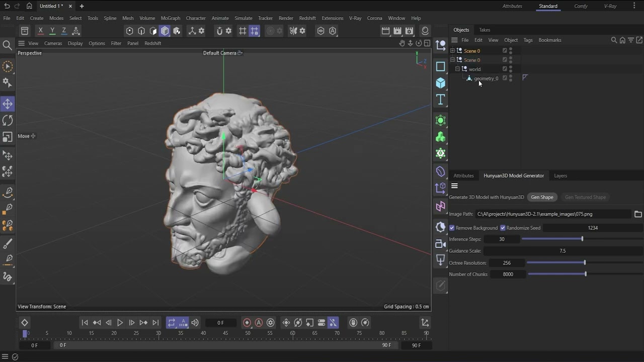
Task: Select the Move tool in left toolbar
Action: tap(8, 104)
